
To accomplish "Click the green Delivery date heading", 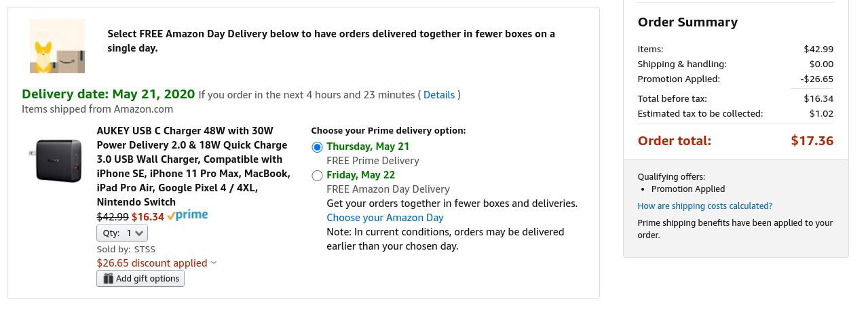I will point(108,94).
